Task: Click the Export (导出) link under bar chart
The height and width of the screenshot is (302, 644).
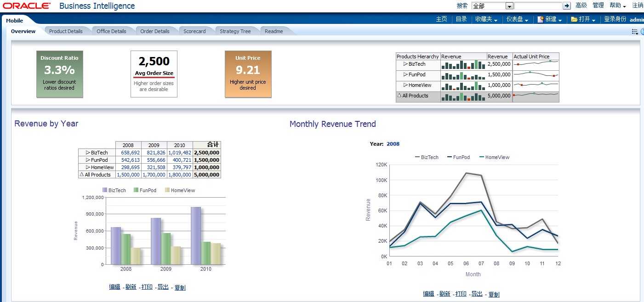Action: pos(163,287)
